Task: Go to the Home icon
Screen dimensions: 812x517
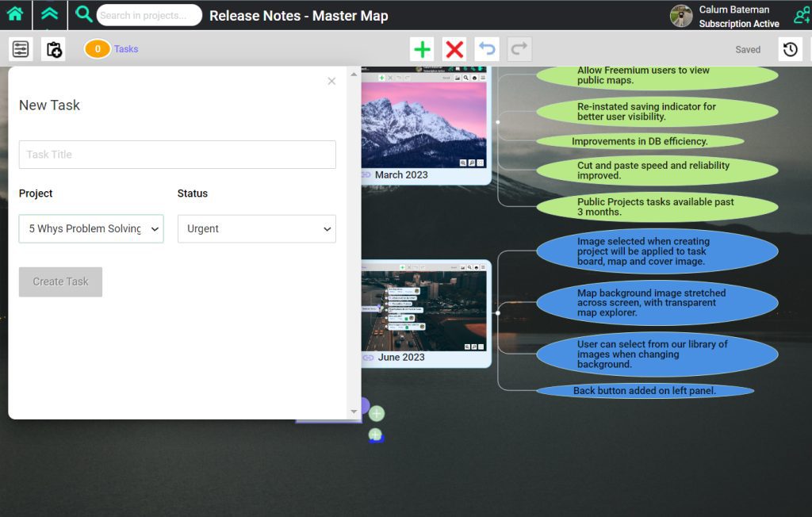Action: [x=15, y=14]
